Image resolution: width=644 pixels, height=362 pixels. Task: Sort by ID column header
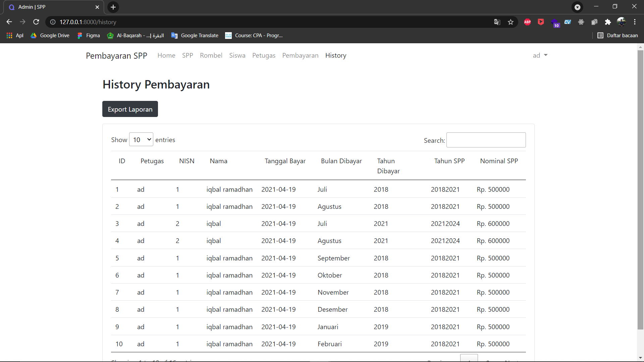(x=122, y=161)
